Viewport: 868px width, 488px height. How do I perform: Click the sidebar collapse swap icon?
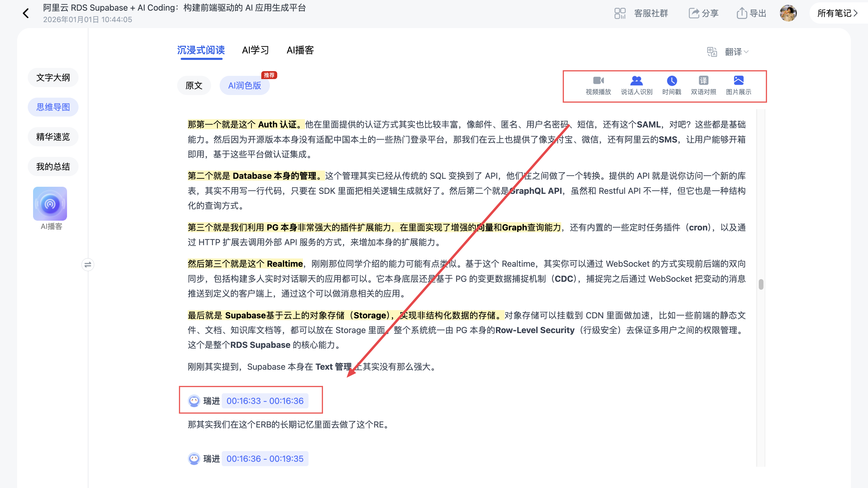coord(88,264)
